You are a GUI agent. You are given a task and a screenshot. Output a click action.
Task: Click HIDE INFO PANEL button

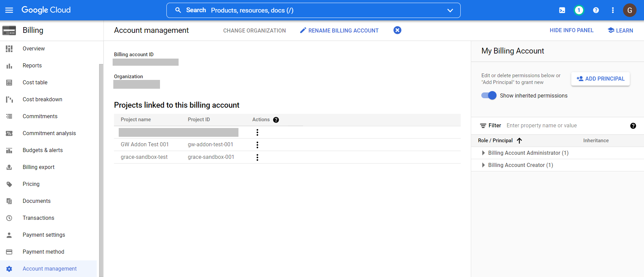(572, 30)
